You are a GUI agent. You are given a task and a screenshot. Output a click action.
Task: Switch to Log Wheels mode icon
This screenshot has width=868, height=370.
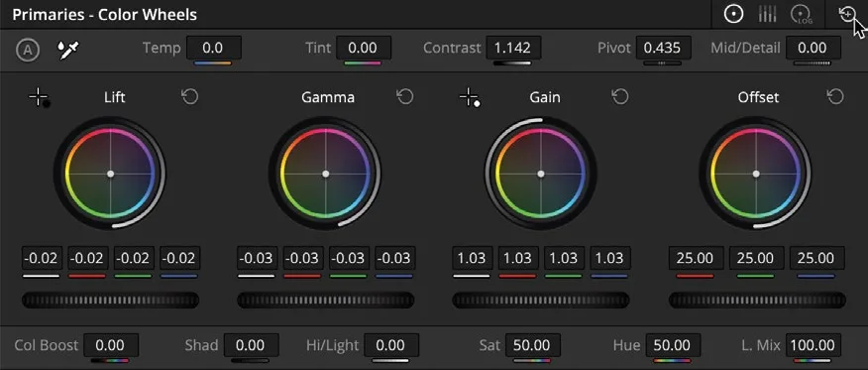click(801, 15)
